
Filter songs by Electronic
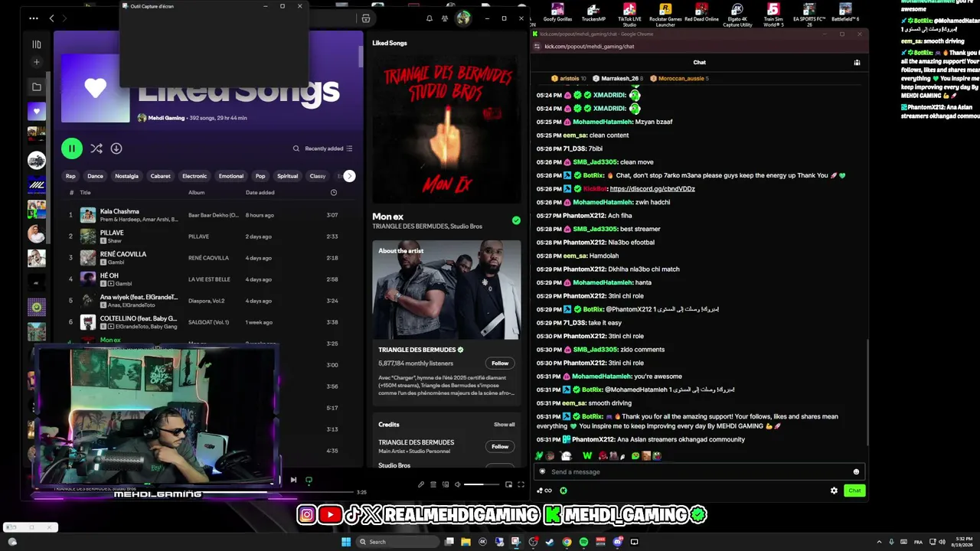[194, 176]
